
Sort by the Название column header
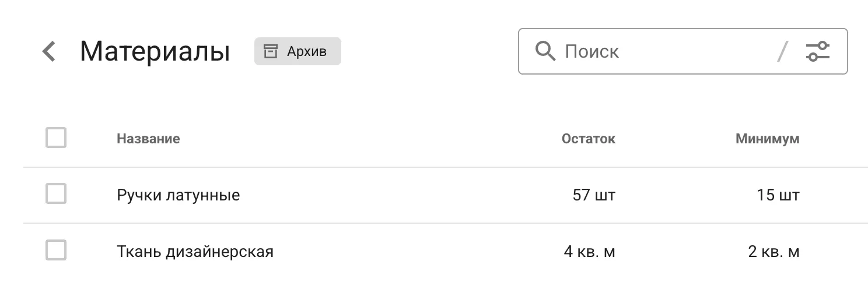coord(148,139)
